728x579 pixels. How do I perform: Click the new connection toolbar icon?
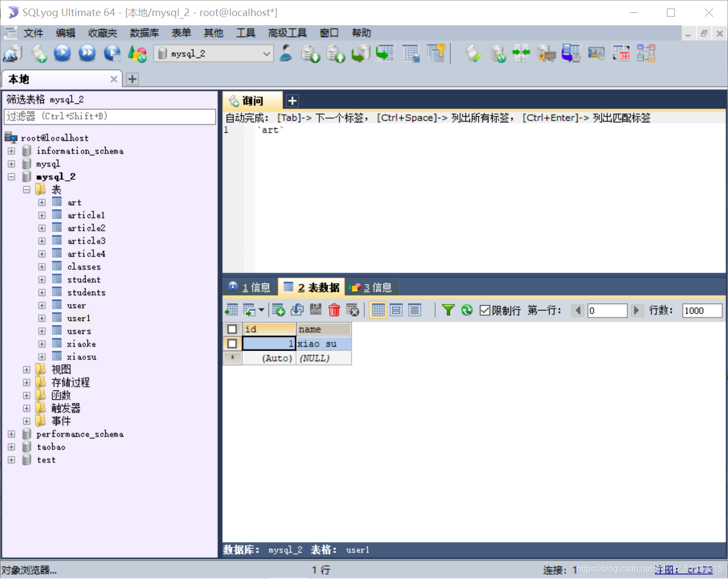click(x=12, y=54)
